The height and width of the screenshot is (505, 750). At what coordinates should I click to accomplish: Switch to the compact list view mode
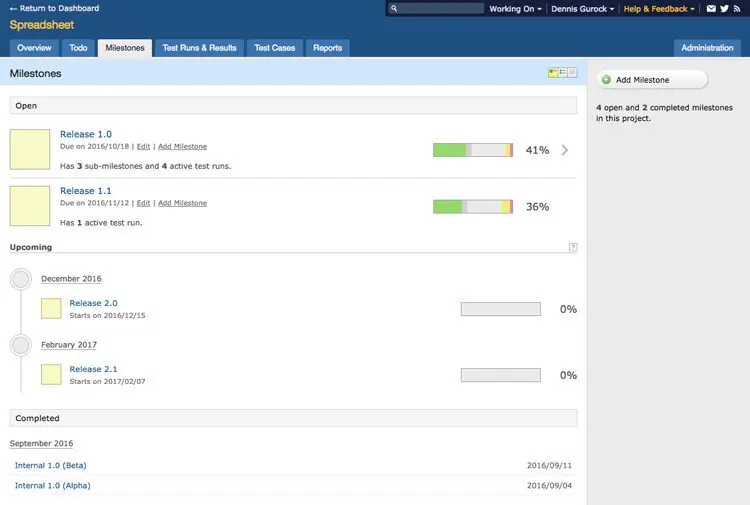tap(563, 73)
